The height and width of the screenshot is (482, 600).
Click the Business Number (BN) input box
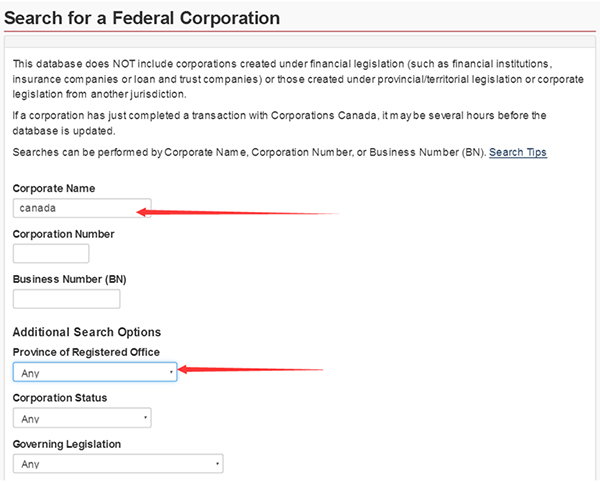pyautogui.click(x=66, y=299)
